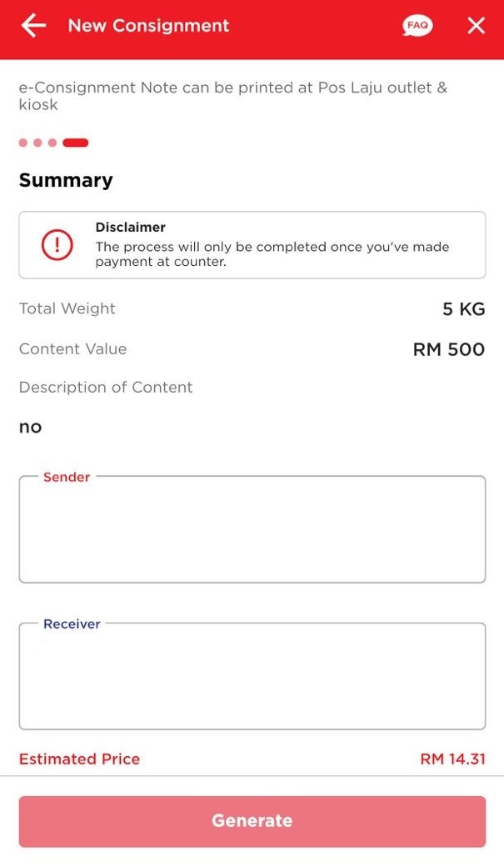The width and height of the screenshot is (504, 867).
Task: Tap the 5 KG total weight value
Action: tap(463, 309)
